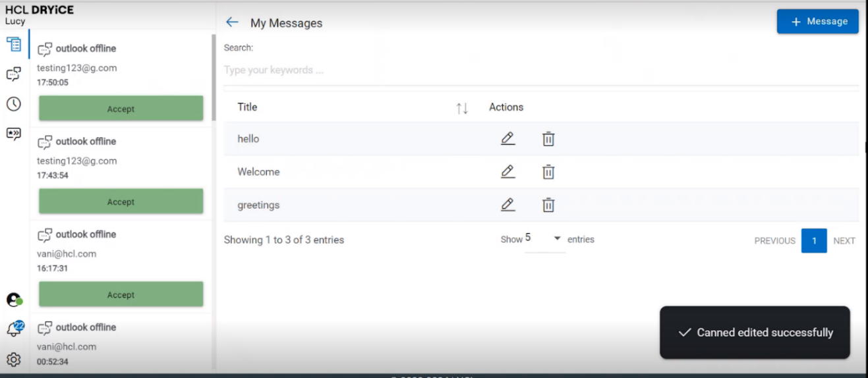Edit the hello message
Image resolution: width=868 pixels, height=378 pixels.
pos(507,139)
